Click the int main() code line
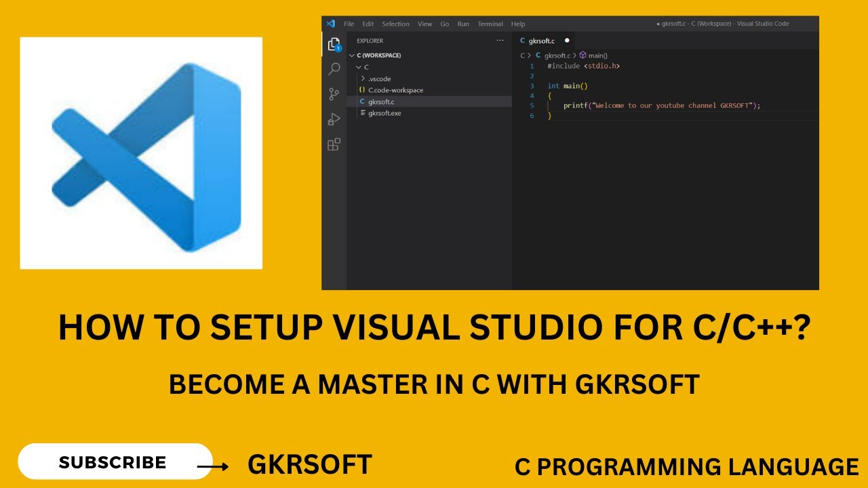Screen dimensions: 868x488 click(568, 86)
